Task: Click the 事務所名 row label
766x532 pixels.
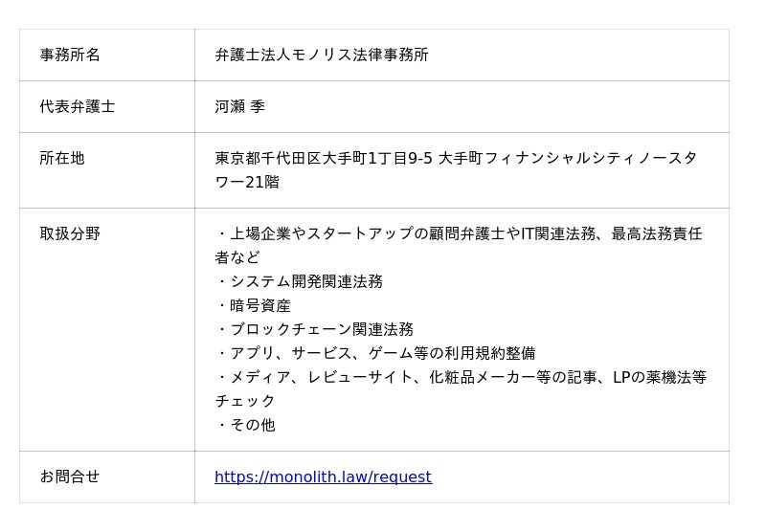Action: (70, 55)
